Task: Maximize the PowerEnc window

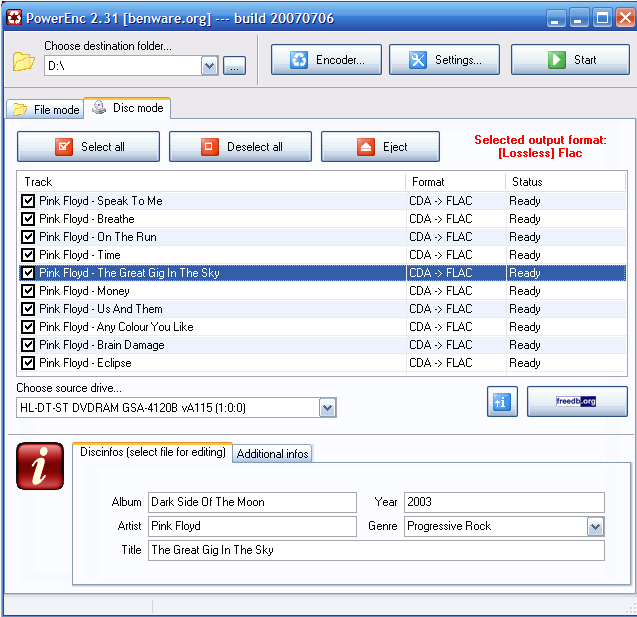Action: [x=602, y=18]
